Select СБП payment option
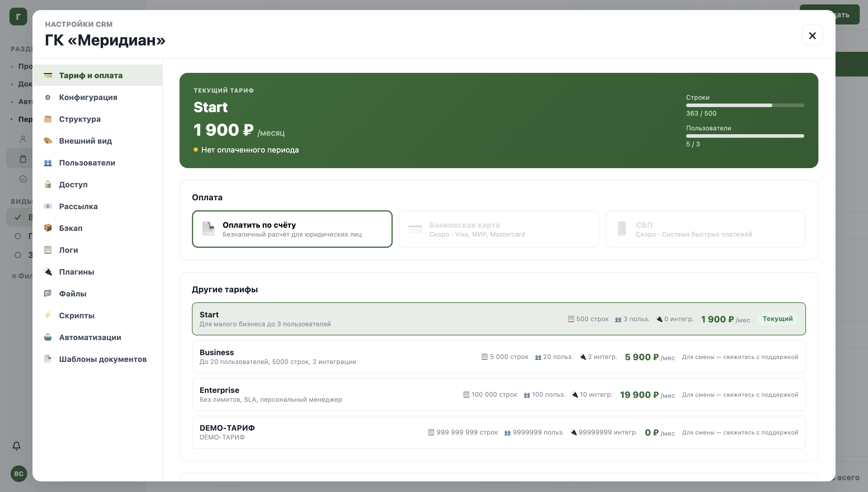868x492 pixels. coord(705,229)
